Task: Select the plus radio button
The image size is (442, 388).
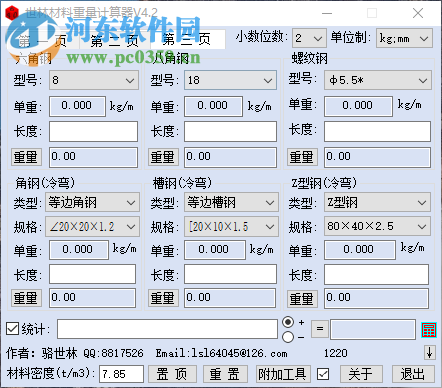Action: click(288, 322)
